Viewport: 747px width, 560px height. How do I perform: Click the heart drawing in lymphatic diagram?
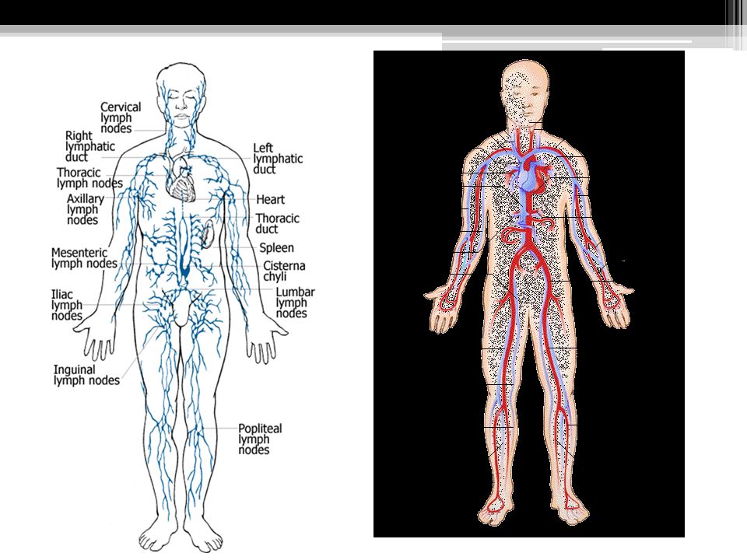[x=181, y=179]
